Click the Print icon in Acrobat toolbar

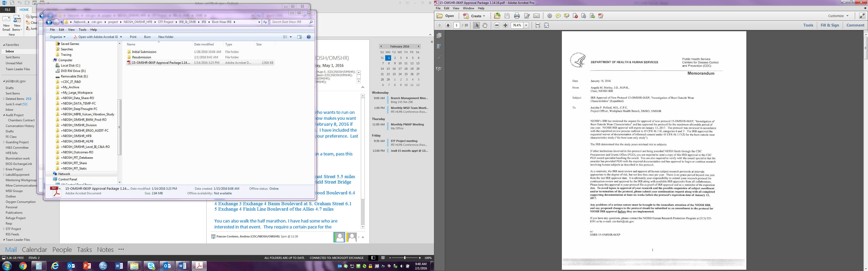tap(517, 16)
